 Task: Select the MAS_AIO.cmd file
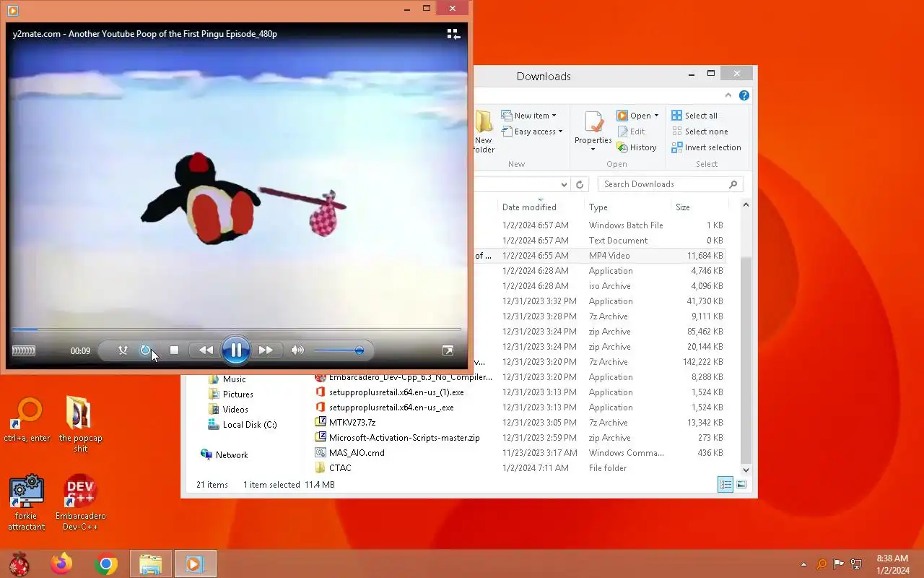pyautogui.click(x=350, y=453)
